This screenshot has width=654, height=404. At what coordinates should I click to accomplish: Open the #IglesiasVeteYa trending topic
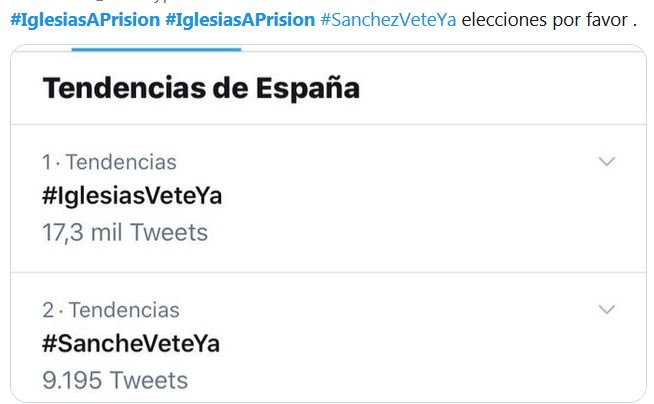(132, 196)
